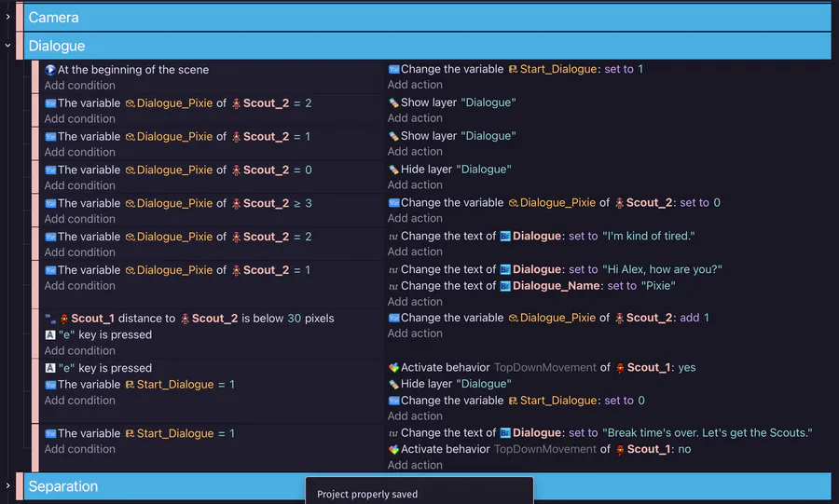Click Dialogue text object icon in "Break time's over" action
Image resolution: width=839 pixels, height=504 pixels.
(505, 433)
